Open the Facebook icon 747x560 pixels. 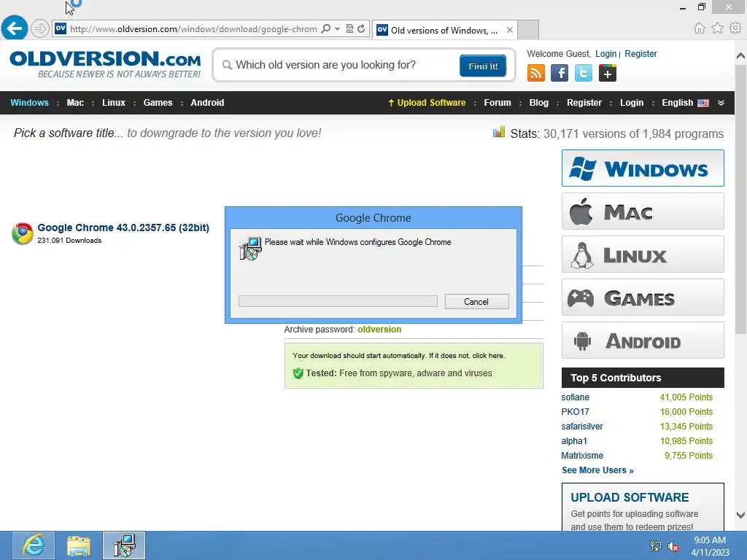pyautogui.click(x=560, y=74)
